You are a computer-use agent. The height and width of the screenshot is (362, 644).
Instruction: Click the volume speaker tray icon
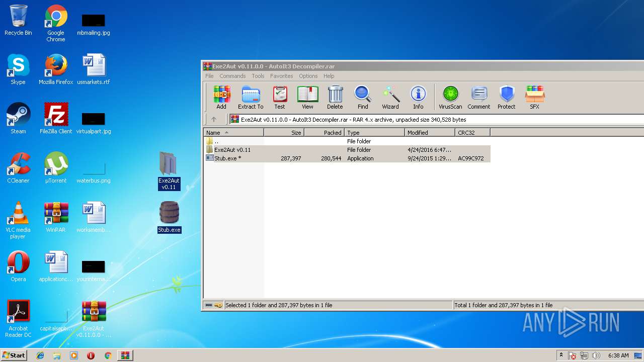(x=596, y=355)
